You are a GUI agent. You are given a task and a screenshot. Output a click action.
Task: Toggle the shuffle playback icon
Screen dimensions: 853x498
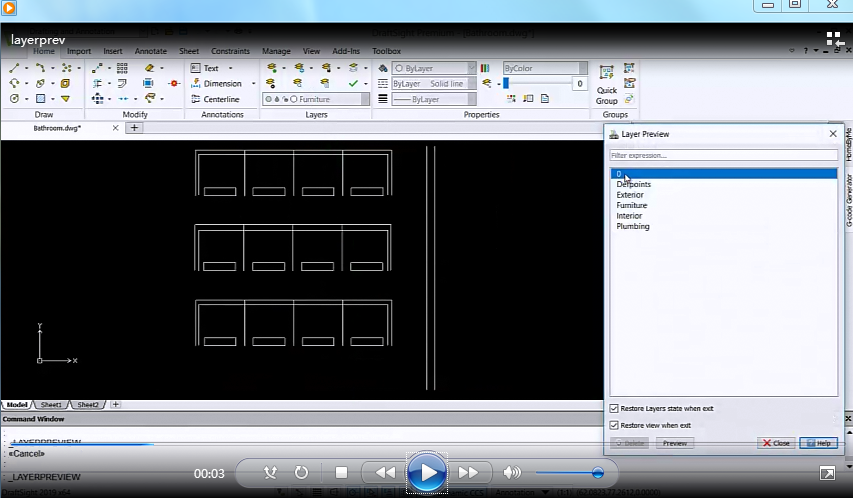(270, 472)
